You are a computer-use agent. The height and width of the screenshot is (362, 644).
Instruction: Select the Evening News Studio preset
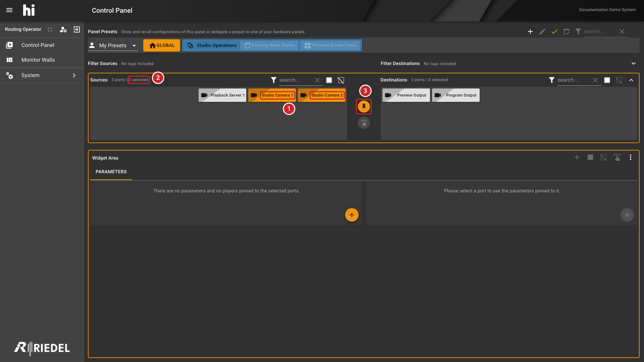pyautogui.click(x=269, y=46)
